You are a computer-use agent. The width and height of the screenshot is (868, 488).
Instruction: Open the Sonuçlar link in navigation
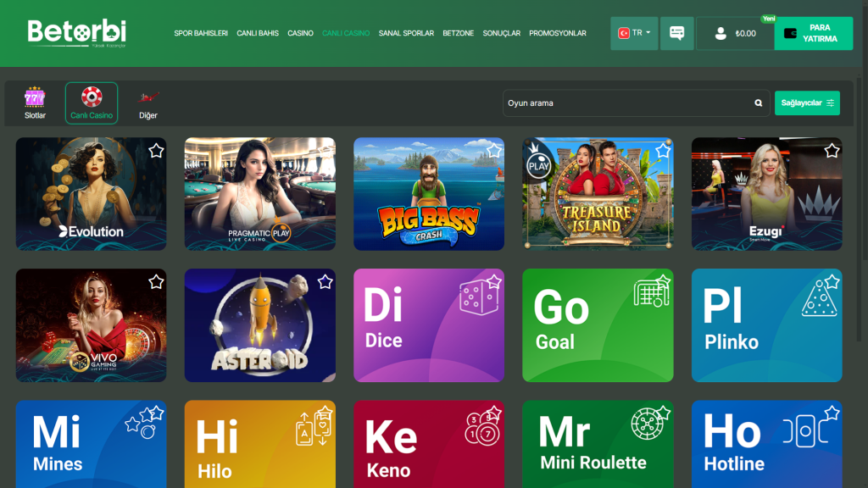pos(501,34)
